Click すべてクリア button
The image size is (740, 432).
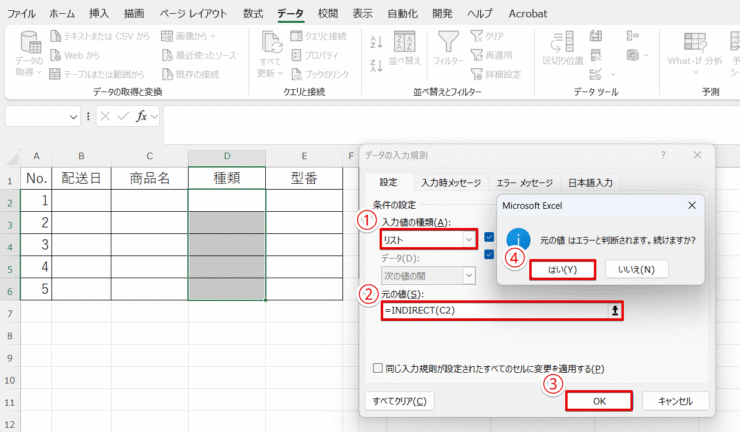399,401
